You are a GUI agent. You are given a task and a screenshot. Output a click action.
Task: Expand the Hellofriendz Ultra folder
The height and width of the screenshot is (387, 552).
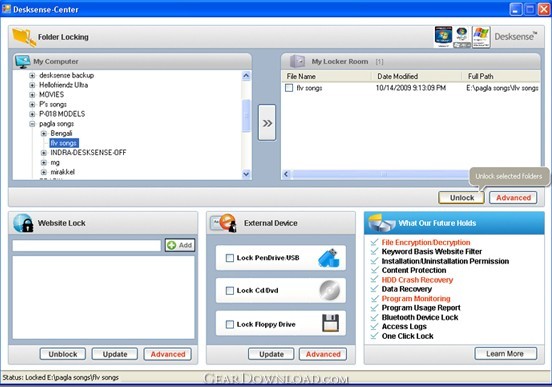32,85
